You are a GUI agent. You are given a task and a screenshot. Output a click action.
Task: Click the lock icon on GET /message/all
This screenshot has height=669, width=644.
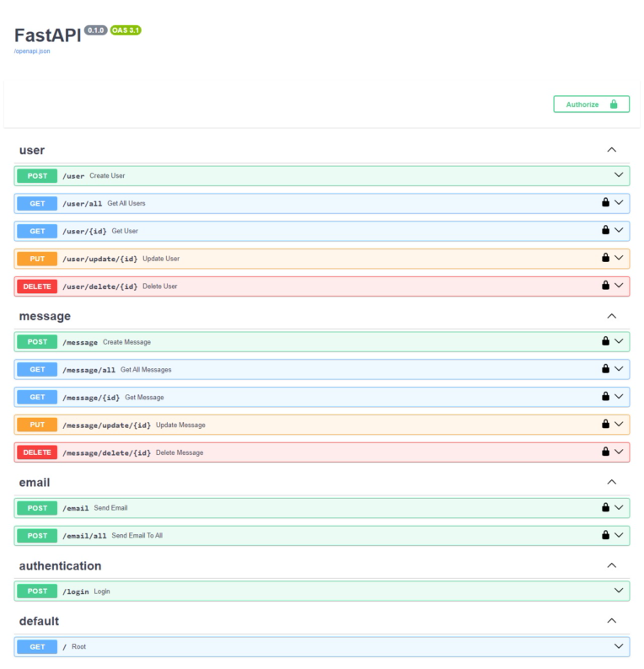605,368
